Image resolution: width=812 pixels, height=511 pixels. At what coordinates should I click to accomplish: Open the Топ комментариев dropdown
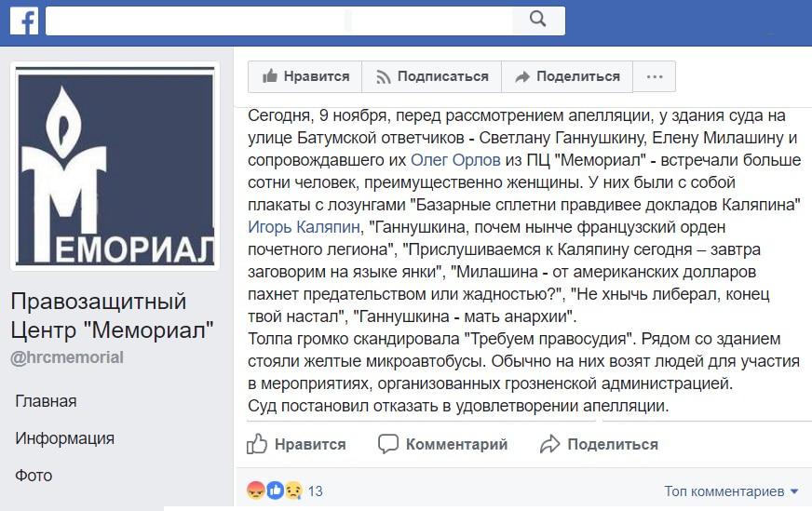731,491
